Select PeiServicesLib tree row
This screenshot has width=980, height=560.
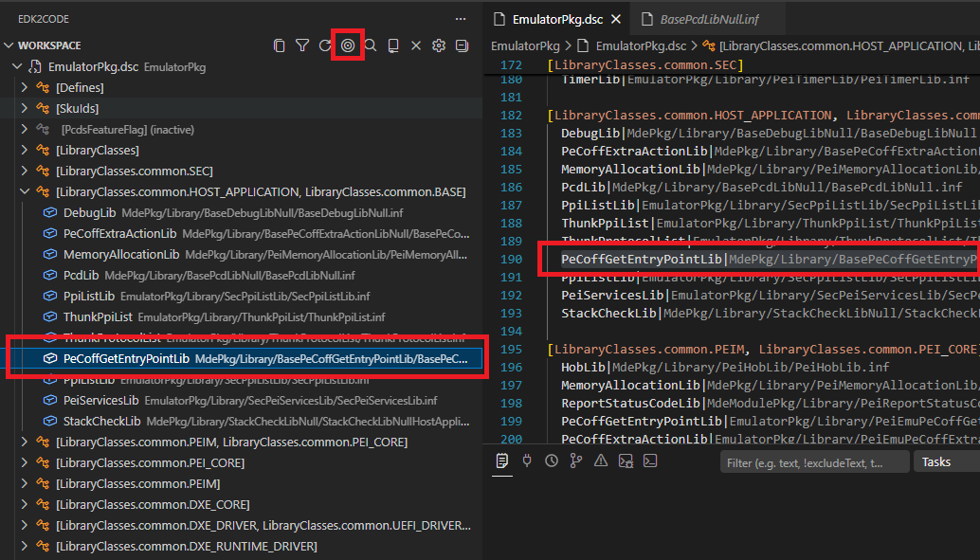tap(242, 400)
